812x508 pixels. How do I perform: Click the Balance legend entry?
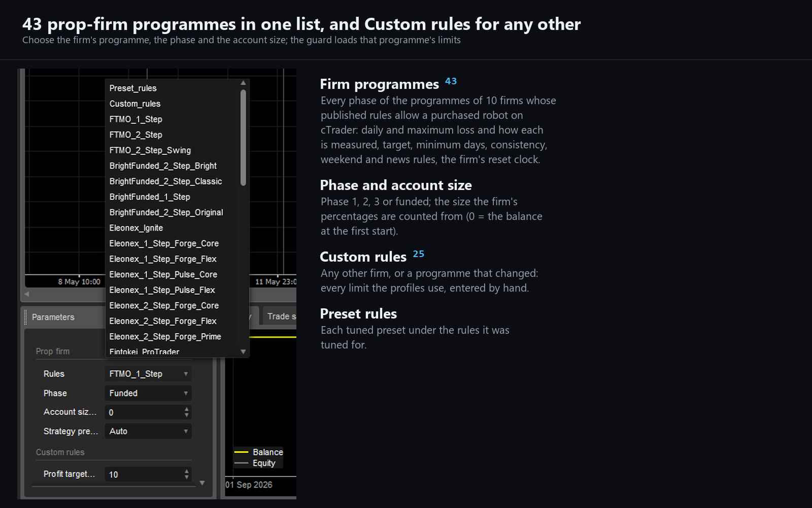coord(258,452)
